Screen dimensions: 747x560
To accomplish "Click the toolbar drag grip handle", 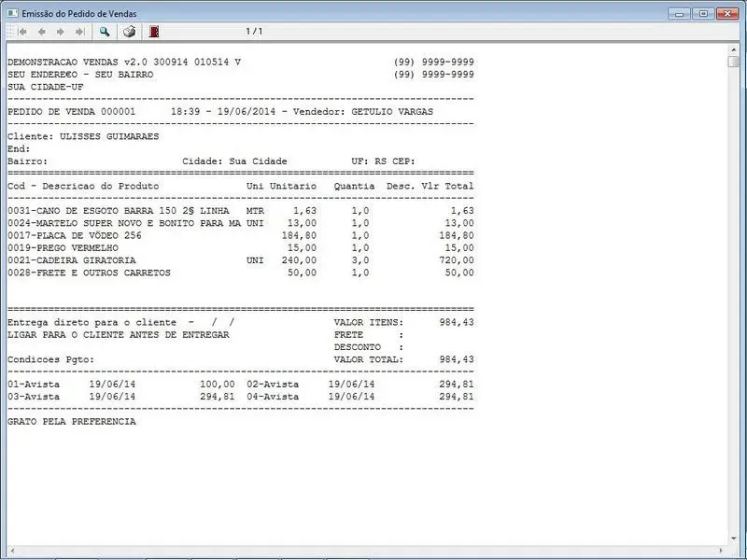I will pos(7,32).
